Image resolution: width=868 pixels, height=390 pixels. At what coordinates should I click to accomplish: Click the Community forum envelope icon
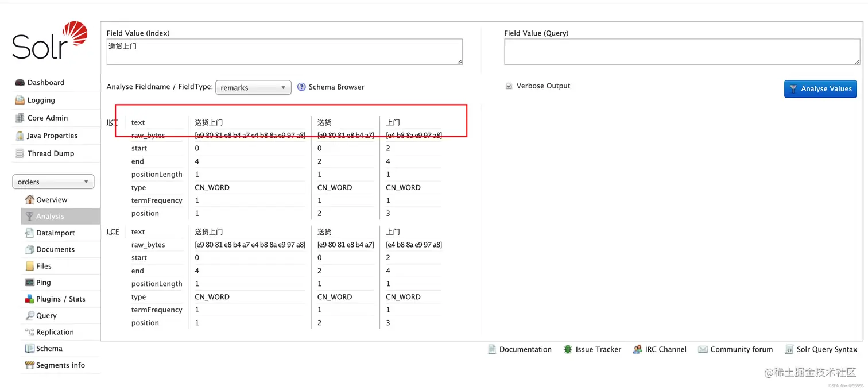pos(703,349)
